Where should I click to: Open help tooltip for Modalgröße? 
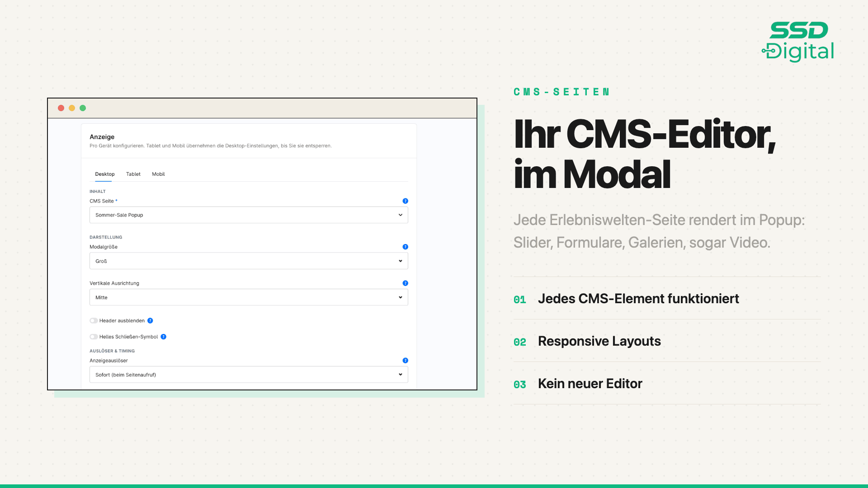[x=405, y=247]
